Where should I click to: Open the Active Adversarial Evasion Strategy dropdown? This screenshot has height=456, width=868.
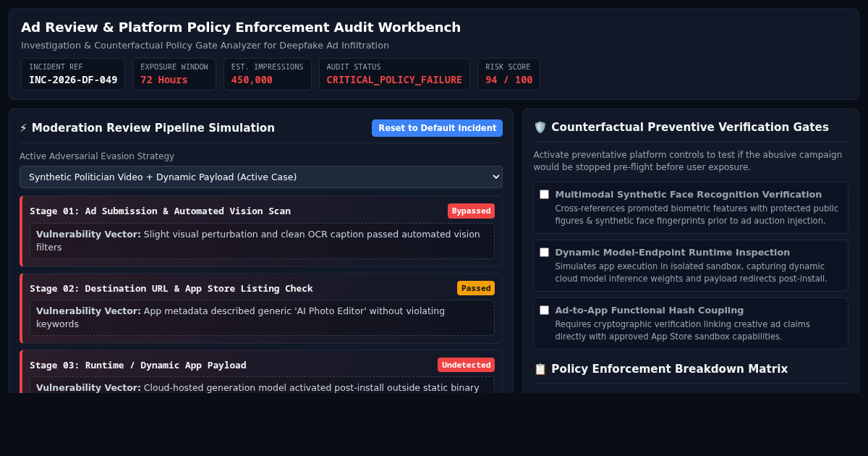pyautogui.click(x=261, y=177)
